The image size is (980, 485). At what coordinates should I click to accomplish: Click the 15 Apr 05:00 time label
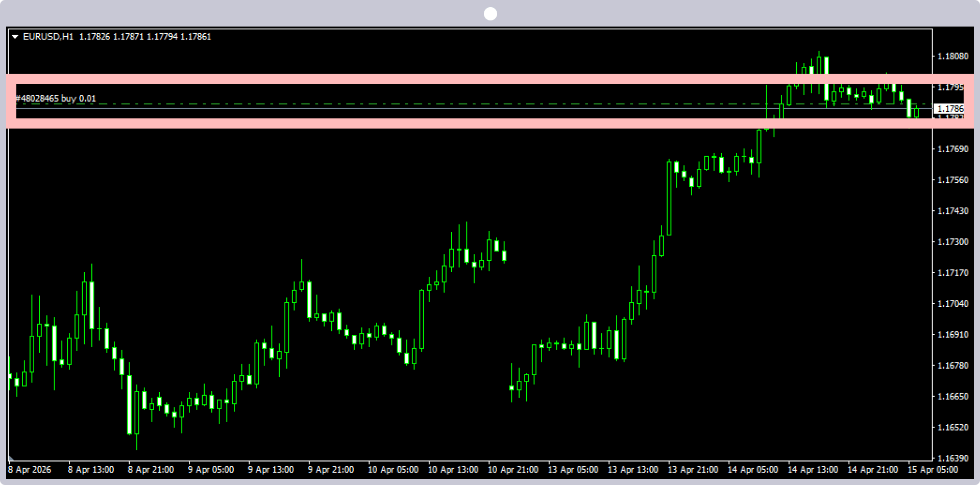pos(933,470)
